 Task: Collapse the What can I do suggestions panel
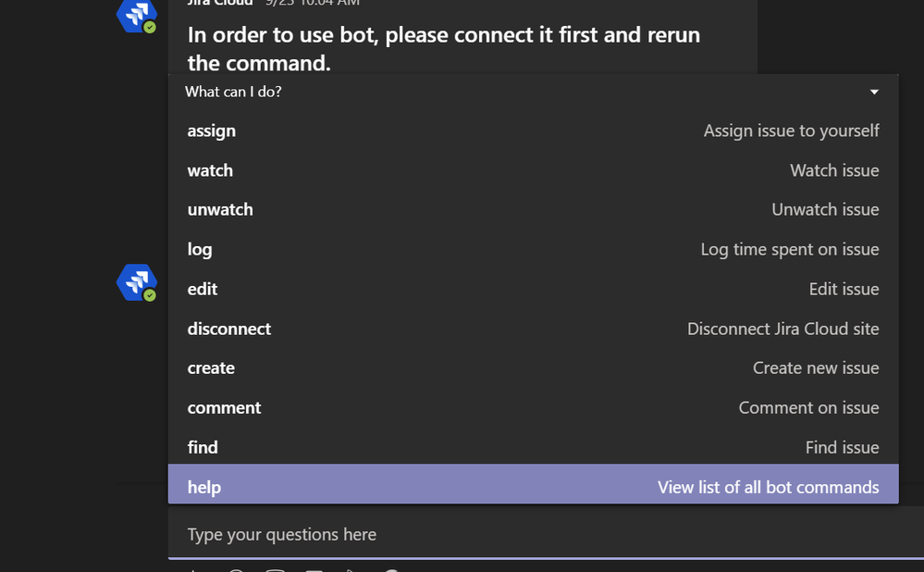coord(873,92)
